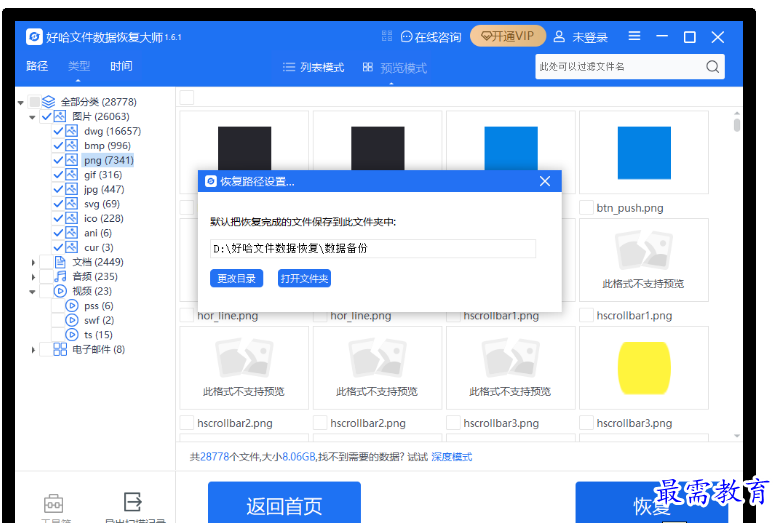The image size is (778, 523).
Task: Select preview mode view
Action: point(394,67)
